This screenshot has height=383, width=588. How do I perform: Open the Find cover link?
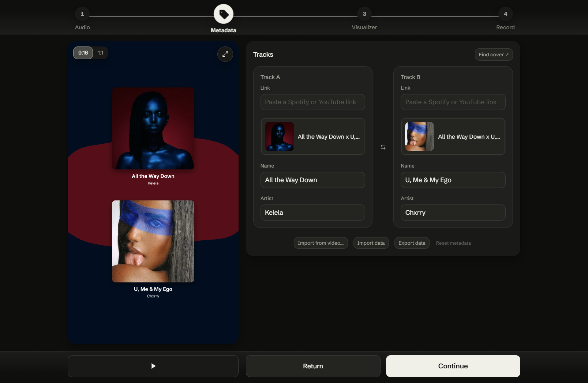pyautogui.click(x=494, y=55)
